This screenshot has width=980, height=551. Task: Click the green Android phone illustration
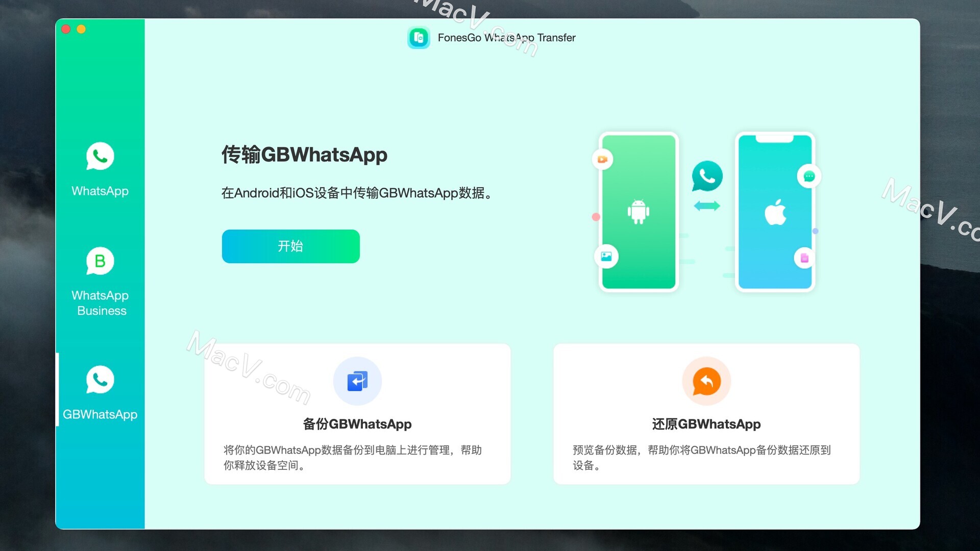tap(639, 212)
